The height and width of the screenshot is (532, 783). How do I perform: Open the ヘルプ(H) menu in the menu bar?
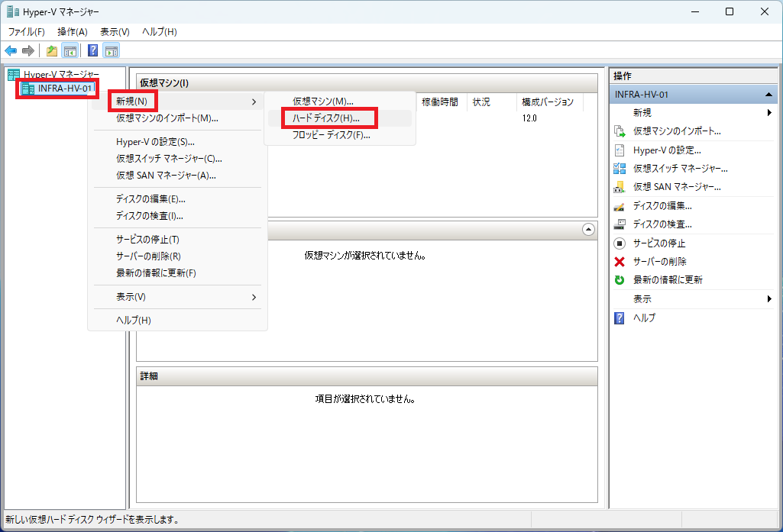(160, 32)
